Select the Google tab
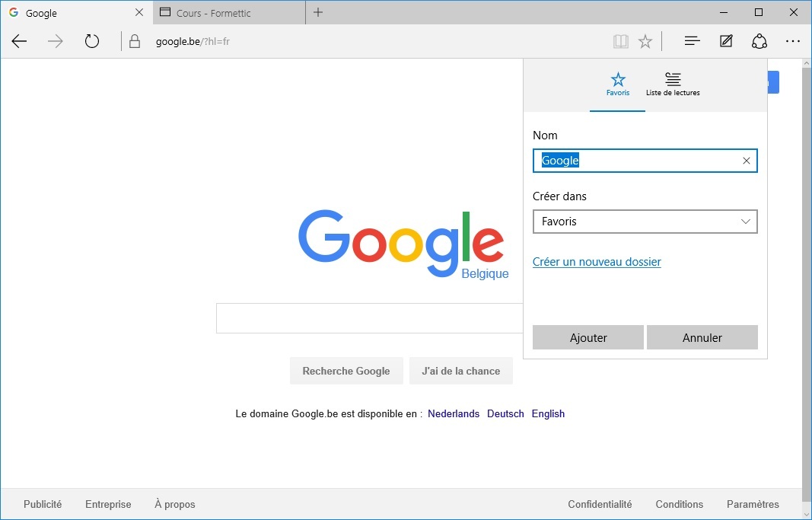Viewport: 812px width, 520px height. (x=77, y=12)
